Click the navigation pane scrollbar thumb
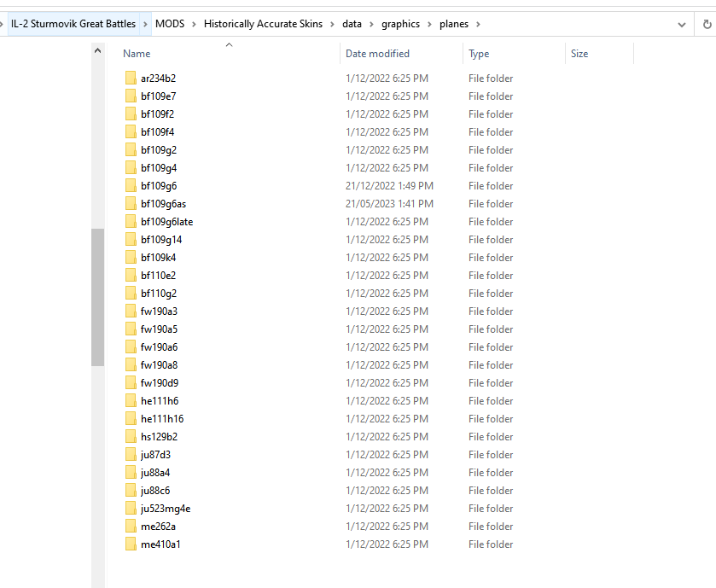716x588 pixels. click(x=98, y=297)
